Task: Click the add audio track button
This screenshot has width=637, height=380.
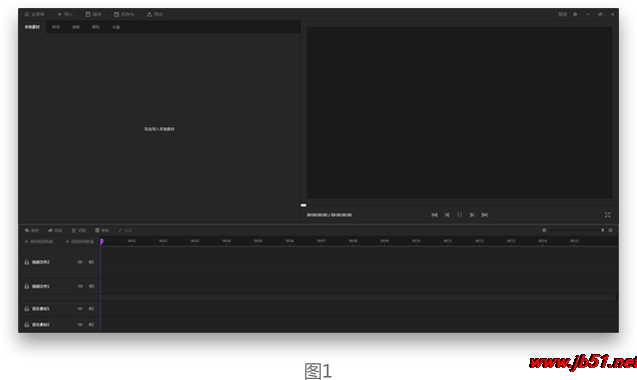Action: 80,241
